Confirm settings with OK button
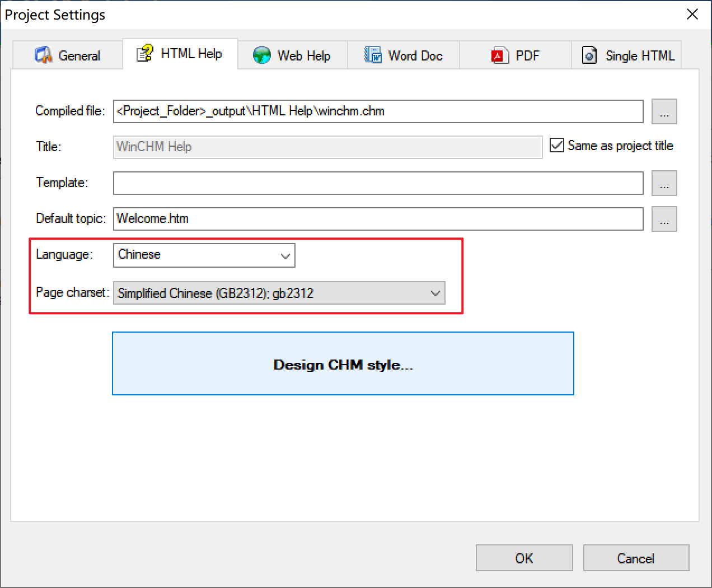Viewport: 712px width, 588px height. click(x=524, y=558)
